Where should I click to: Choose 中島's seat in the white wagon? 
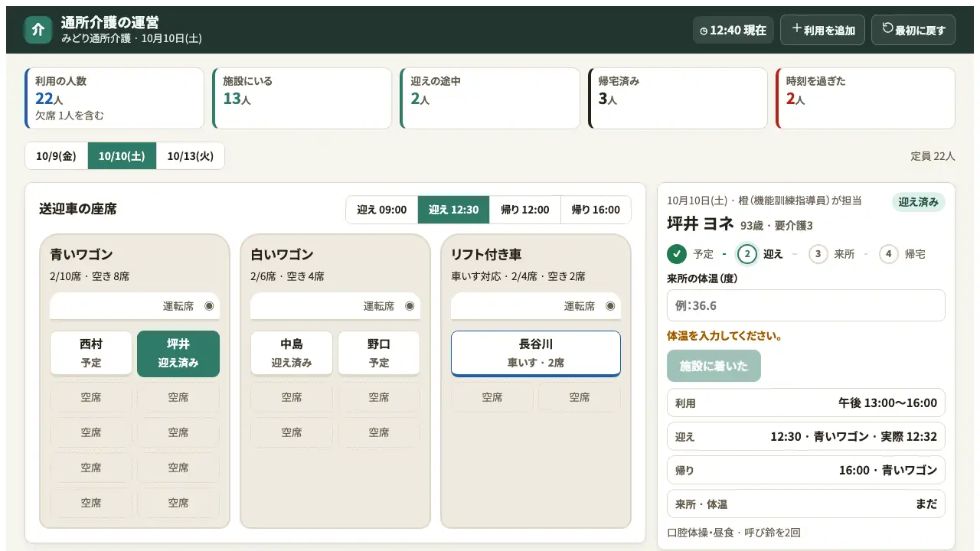(292, 354)
